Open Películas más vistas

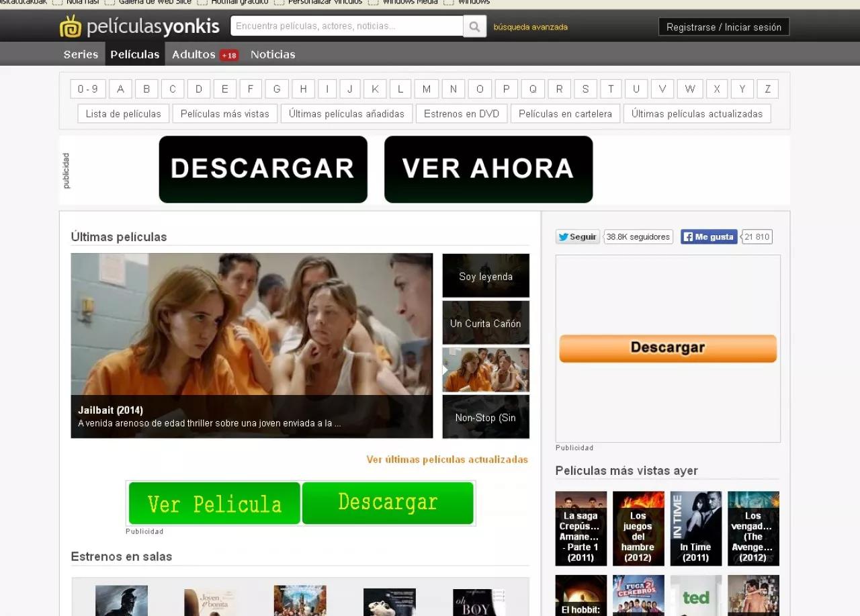tap(225, 114)
